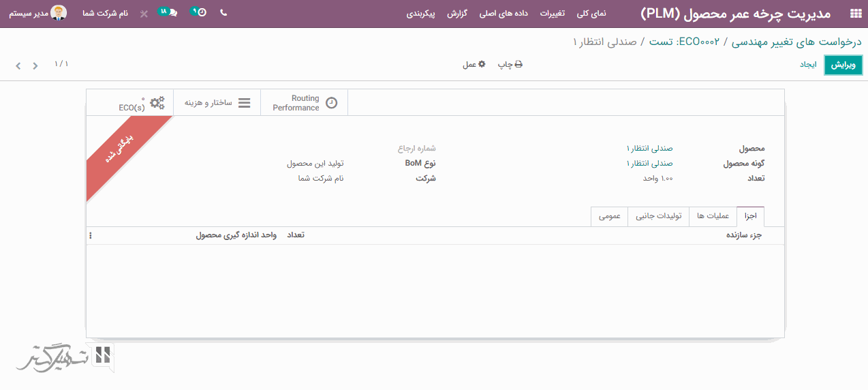Switch to the تولیدات جانبی tab
This screenshot has height=390, width=868.
(x=658, y=216)
